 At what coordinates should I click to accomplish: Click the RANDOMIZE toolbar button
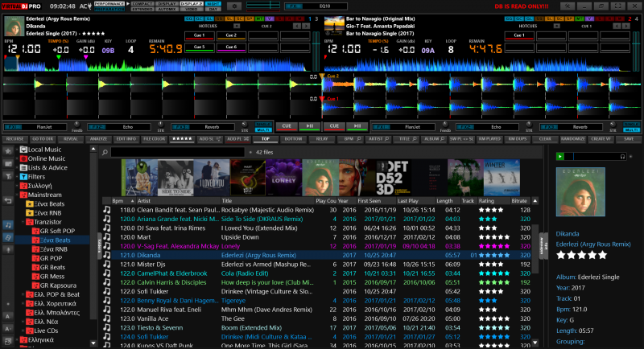(573, 139)
